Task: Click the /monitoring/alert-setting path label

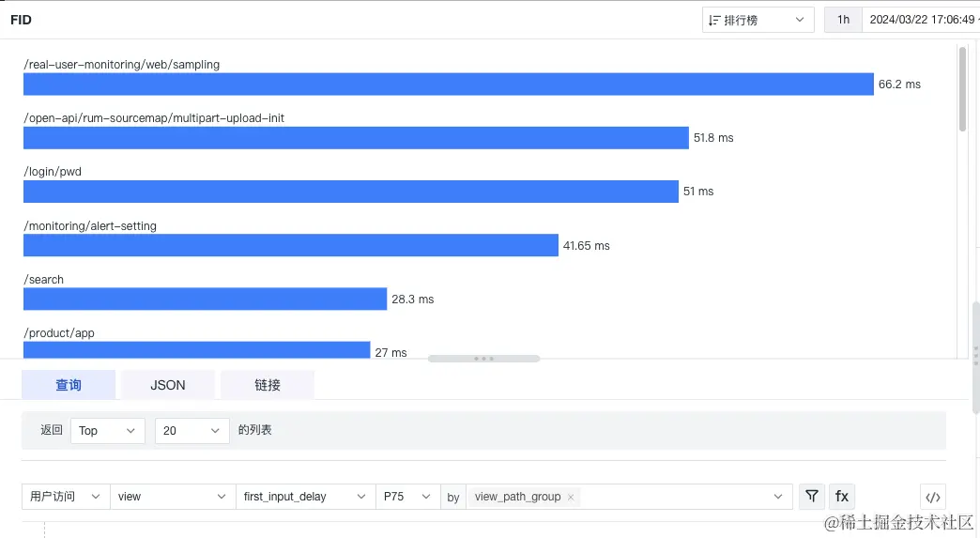Action: tap(90, 225)
